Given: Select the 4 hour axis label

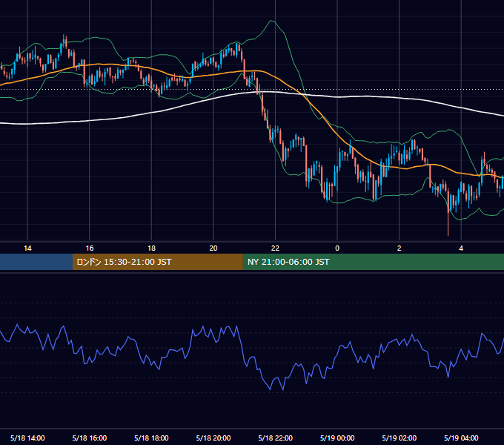Looking at the screenshot, I should 461,248.
